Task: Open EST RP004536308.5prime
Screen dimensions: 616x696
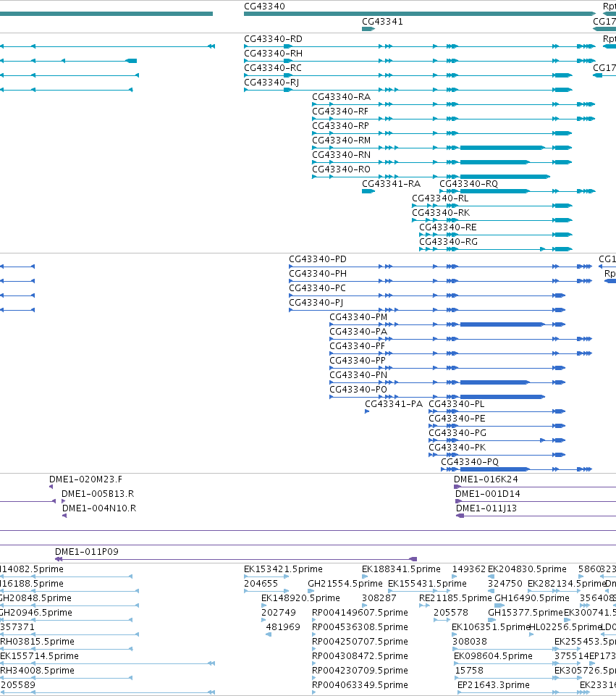Action: 360,627
